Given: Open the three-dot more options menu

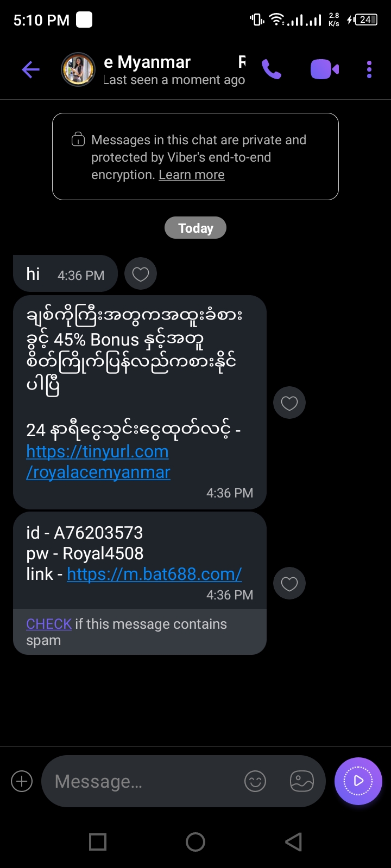Looking at the screenshot, I should [x=369, y=69].
